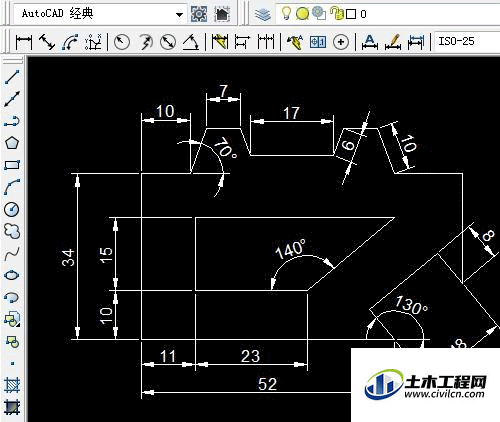The width and height of the screenshot is (500, 422).
Task: Select the Spline tool
Action: pos(12,254)
